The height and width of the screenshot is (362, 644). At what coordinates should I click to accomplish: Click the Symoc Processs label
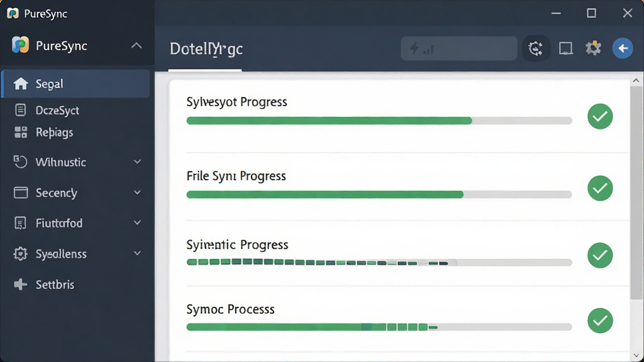click(230, 309)
